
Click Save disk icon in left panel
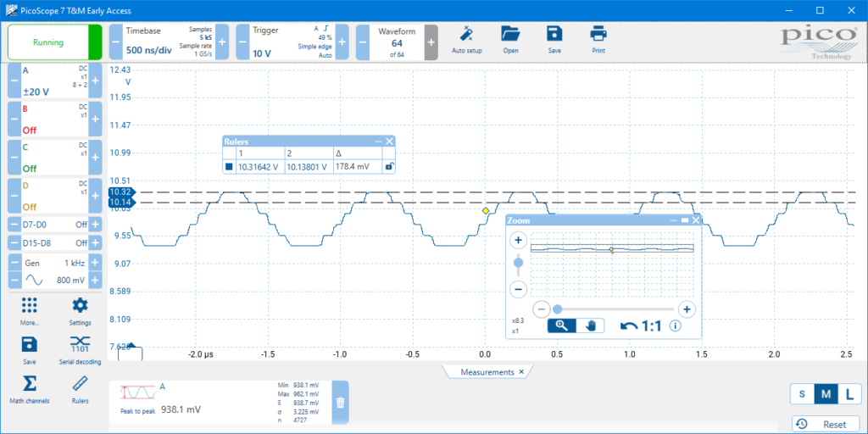[x=30, y=344]
